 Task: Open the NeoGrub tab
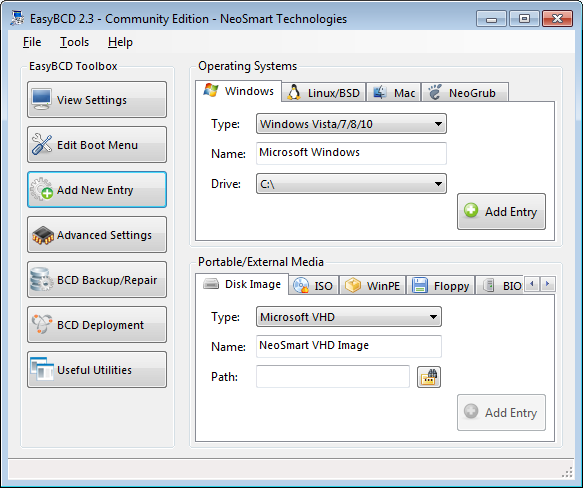point(465,93)
